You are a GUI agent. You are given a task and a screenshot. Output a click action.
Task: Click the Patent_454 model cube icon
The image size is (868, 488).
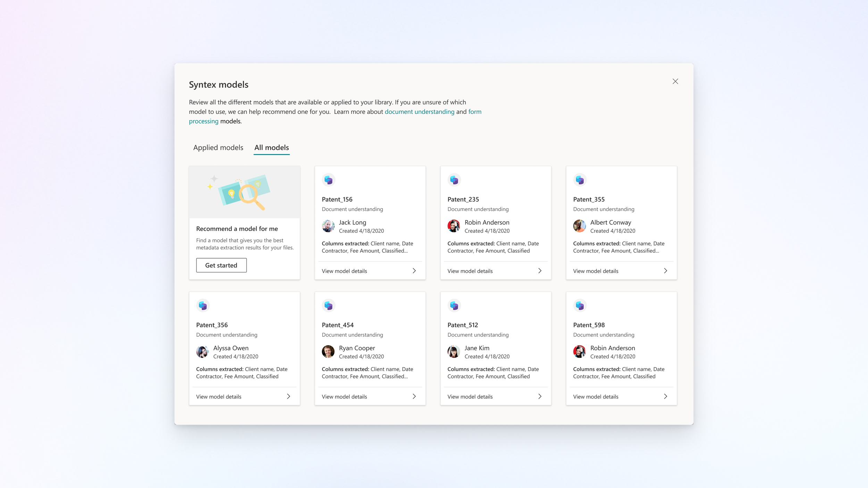click(328, 305)
